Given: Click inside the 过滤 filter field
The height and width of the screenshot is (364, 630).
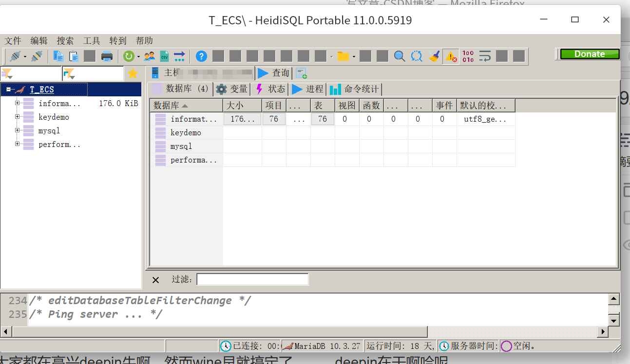Looking at the screenshot, I should (252, 279).
